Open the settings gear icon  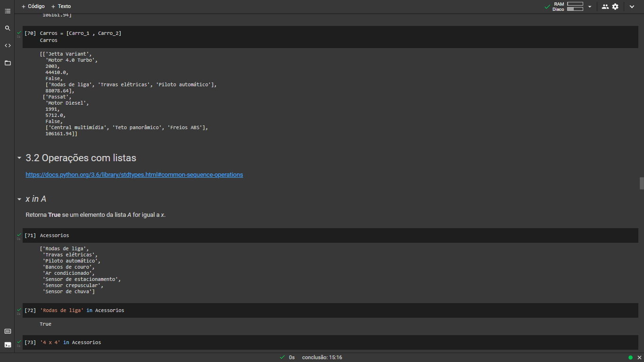tap(615, 7)
